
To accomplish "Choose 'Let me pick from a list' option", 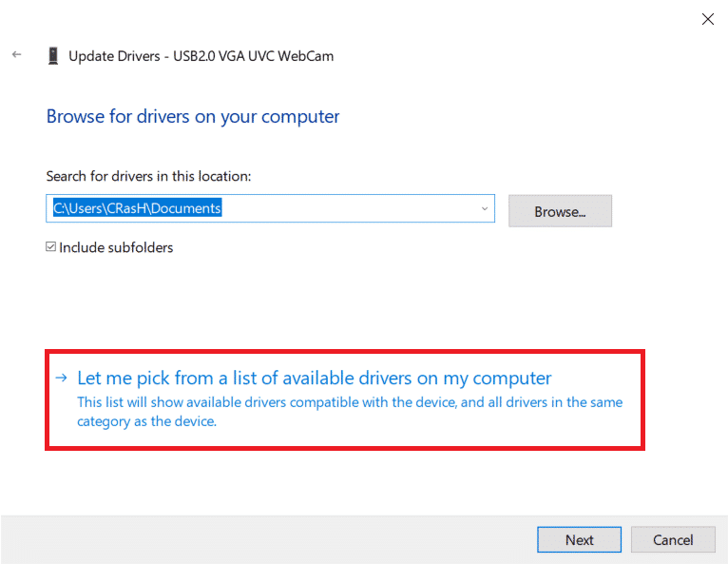I will [x=314, y=379].
